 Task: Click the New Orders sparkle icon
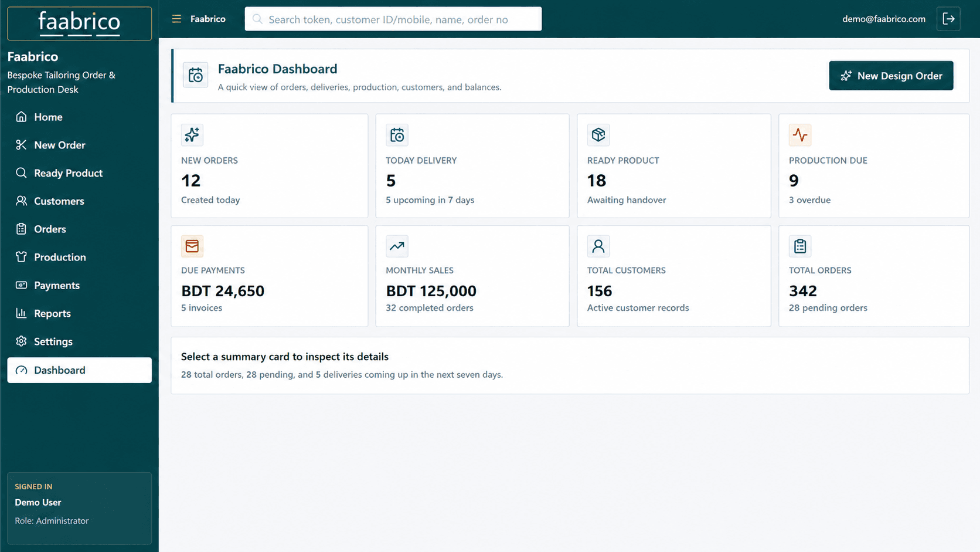pyautogui.click(x=192, y=135)
